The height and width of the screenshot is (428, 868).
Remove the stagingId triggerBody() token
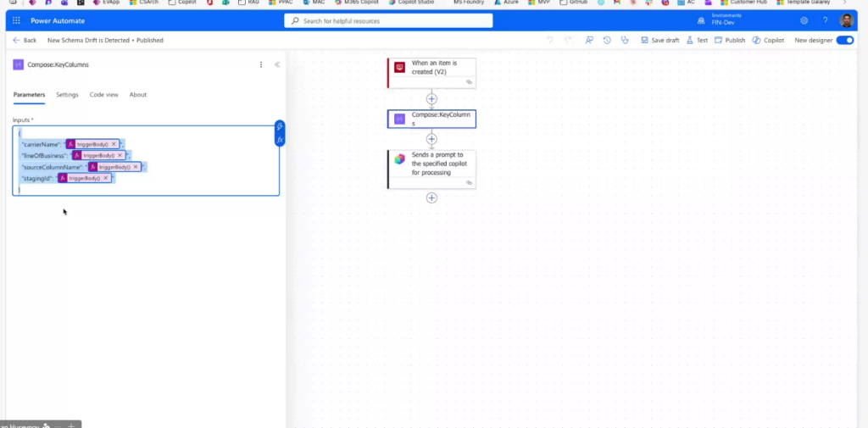(x=106, y=178)
